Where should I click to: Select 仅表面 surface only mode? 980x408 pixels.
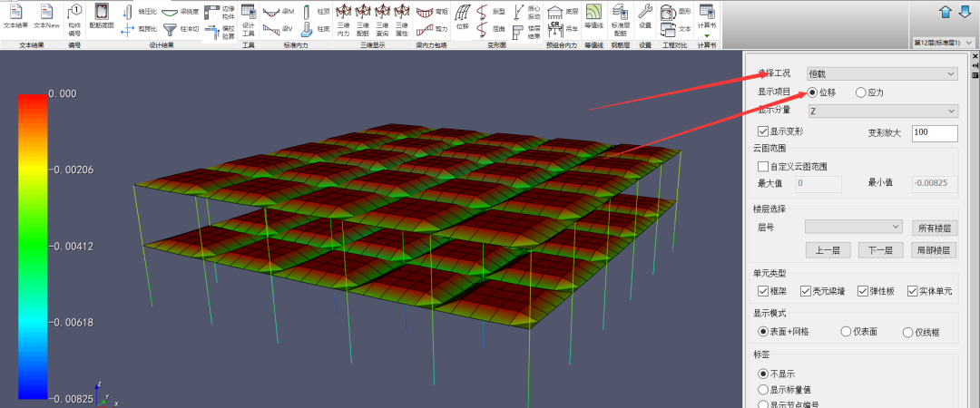coord(846,331)
